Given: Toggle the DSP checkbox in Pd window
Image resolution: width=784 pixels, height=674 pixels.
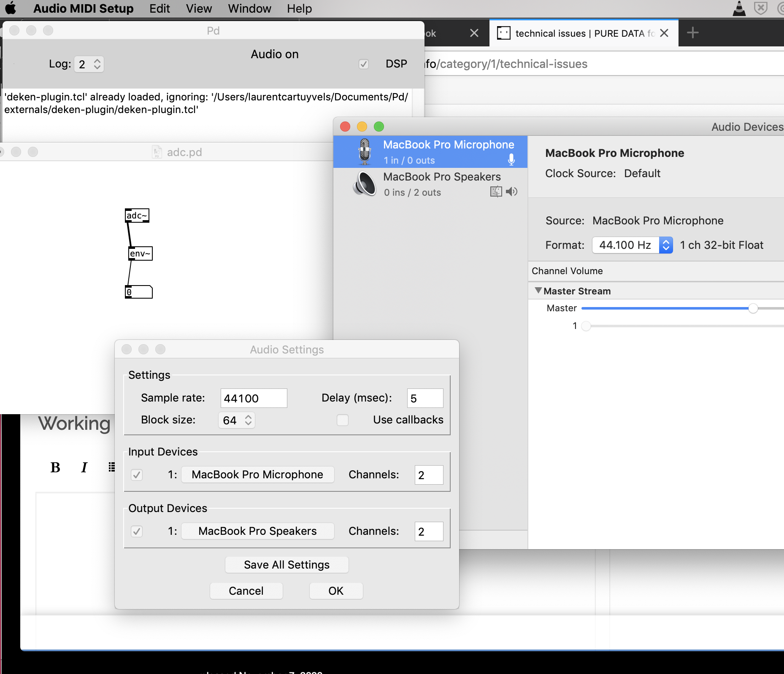Looking at the screenshot, I should pos(364,64).
